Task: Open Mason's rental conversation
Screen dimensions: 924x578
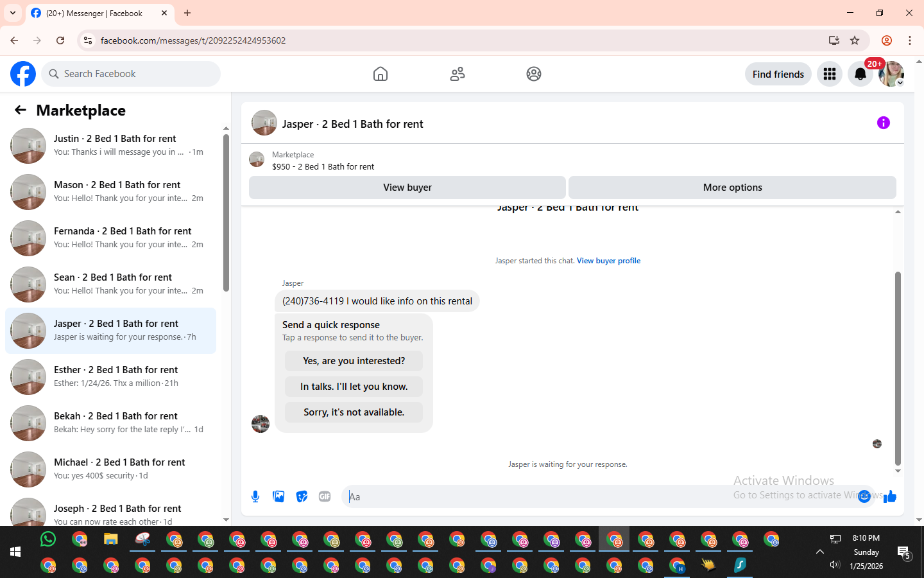Action: pyautogui.click(x=110, y=192)
